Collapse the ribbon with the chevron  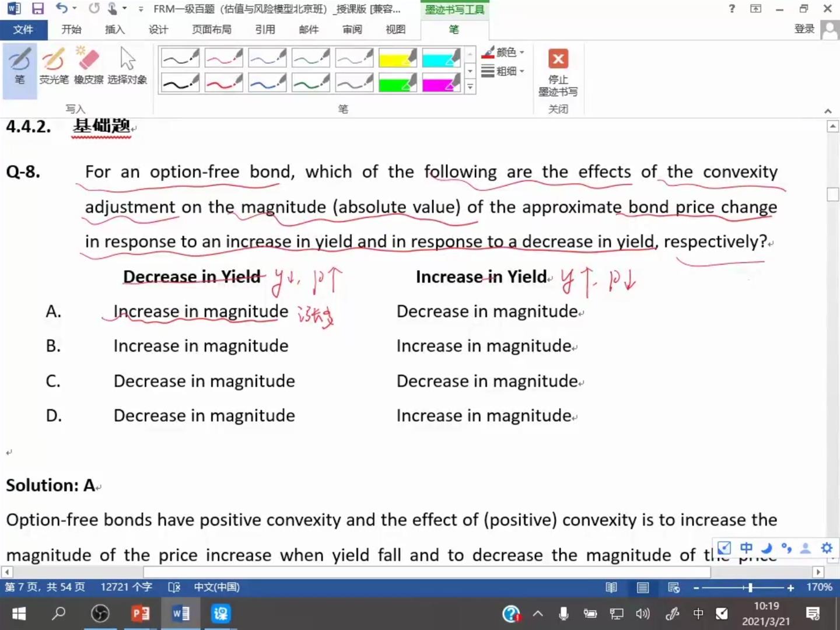pyautogui.click(x=828, y=111)
